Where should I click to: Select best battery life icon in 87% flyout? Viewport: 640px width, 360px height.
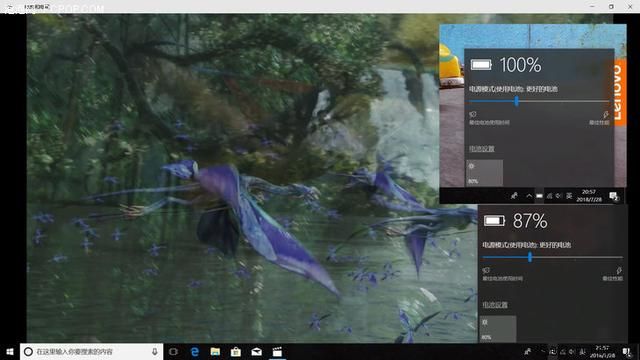click(x=486, y=270)
